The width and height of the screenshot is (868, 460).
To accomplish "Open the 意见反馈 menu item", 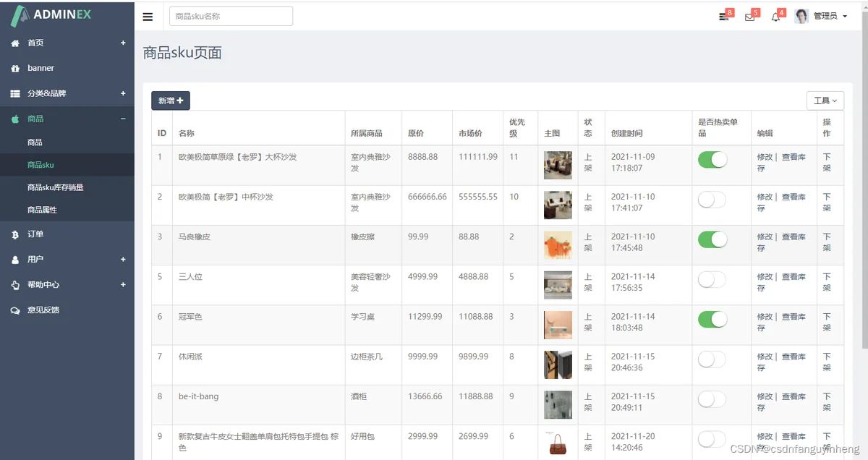I will click(67, 310).
